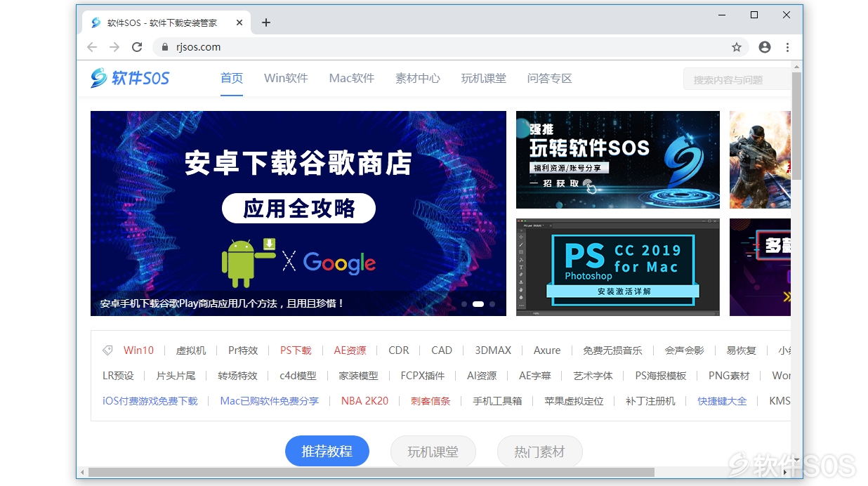
Task: Select the 推荐教程 tab button
Action: pos(327,451)
